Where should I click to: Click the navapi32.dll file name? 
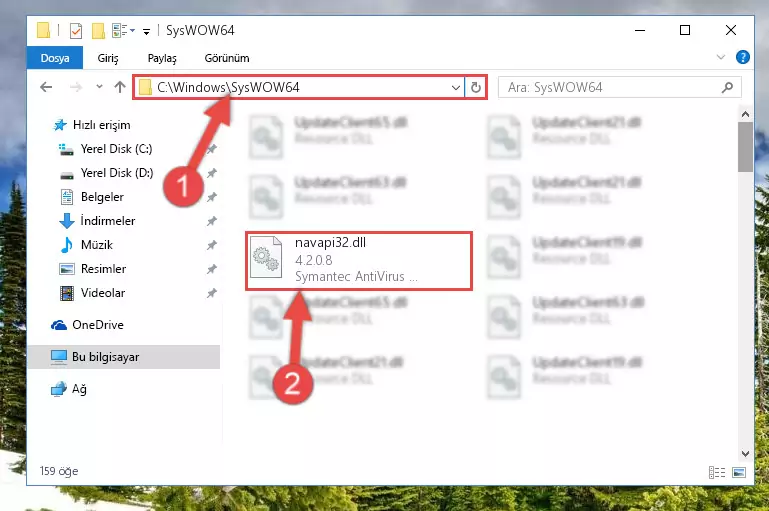point(330,242)
